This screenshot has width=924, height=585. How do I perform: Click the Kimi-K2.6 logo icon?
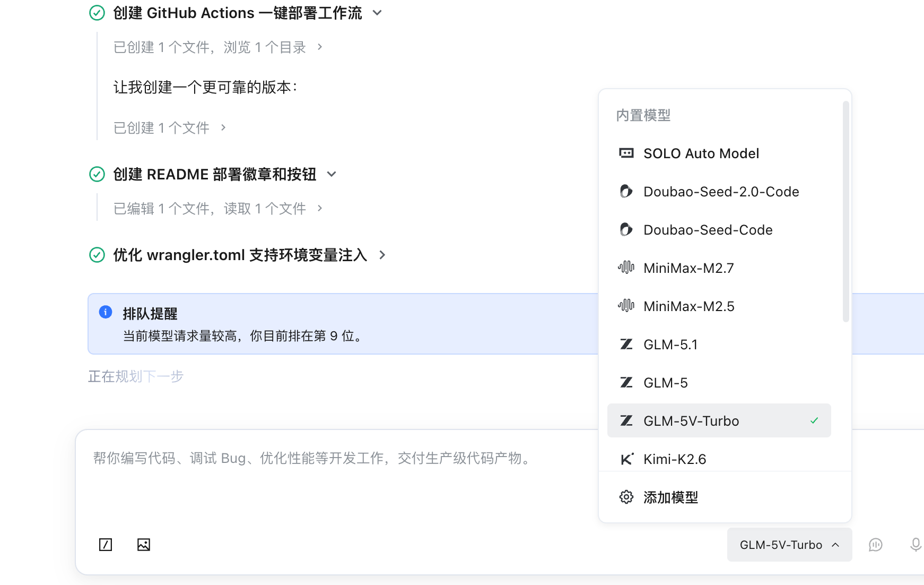pos(627,459)
